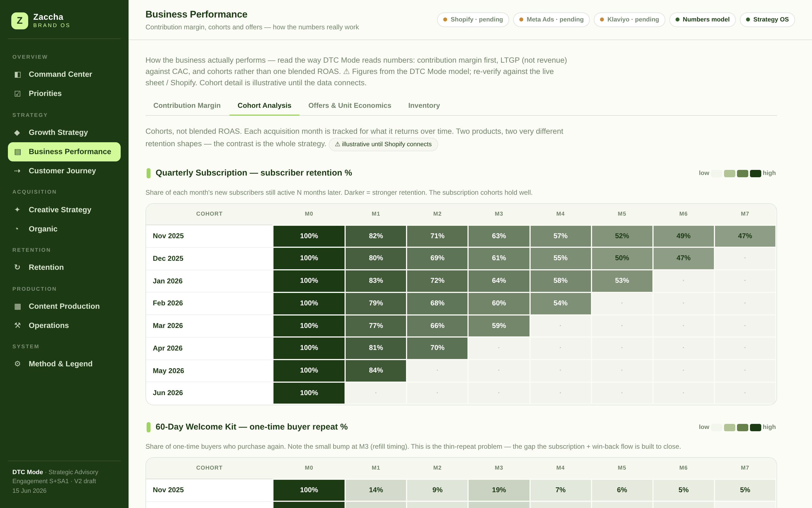Click the Jun 2026 cohort row label
The width and height of the screenshot is (812, 508).
coord(168,393)
